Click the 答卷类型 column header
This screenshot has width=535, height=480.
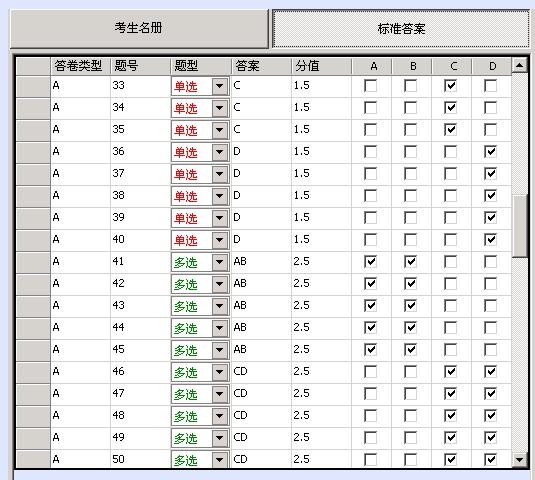(x=81, y=66)
